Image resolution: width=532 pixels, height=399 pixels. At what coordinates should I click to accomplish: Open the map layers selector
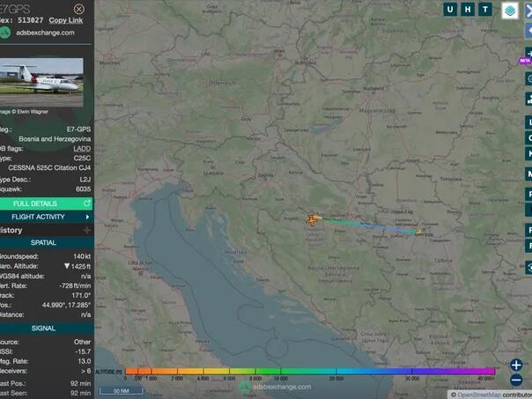509,11
